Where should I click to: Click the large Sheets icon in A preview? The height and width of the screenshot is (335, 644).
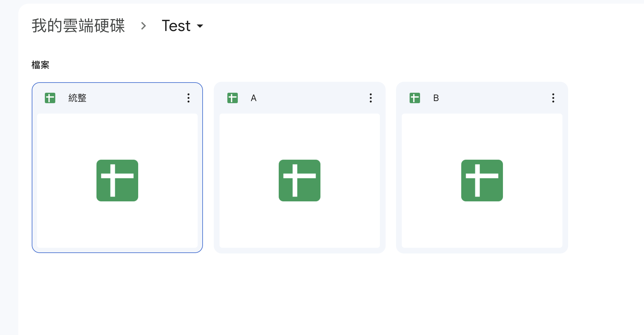tap(300, 180)
